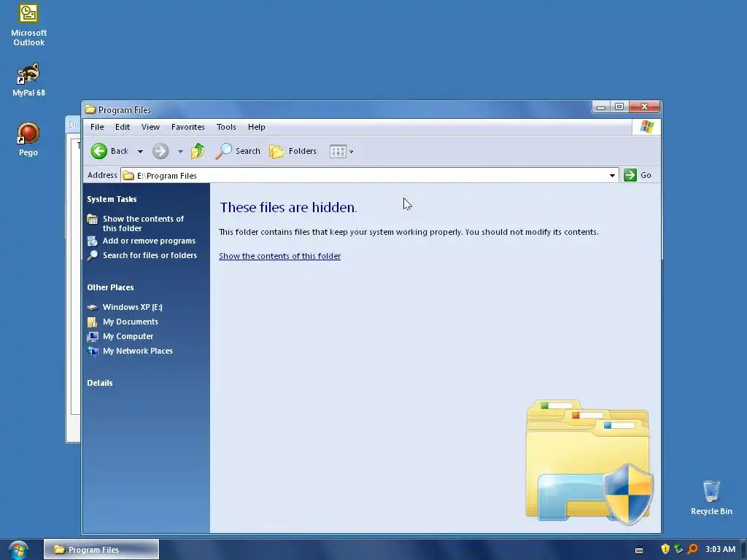Open the Edit menu

pos(123,127)
